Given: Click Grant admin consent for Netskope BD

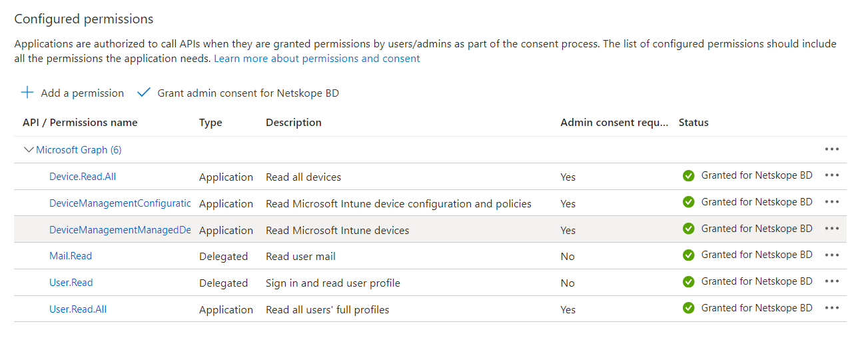Looking at the screenshot, I should pyautogui.click(x=238, y=93).
